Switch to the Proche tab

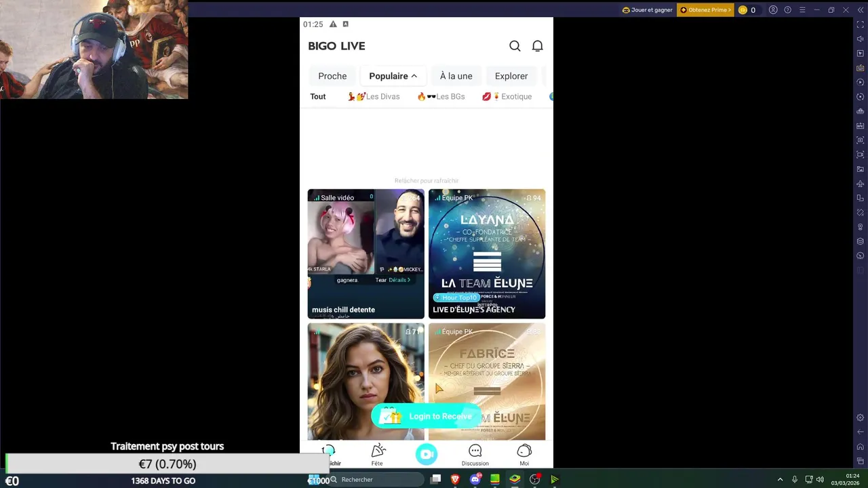click(x=332, y=76)
